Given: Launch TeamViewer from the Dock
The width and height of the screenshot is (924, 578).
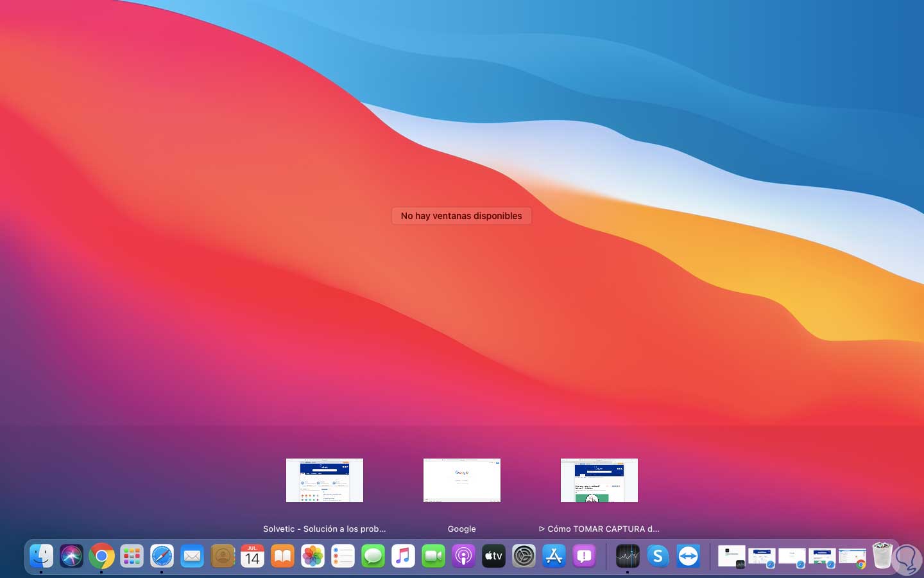Looking at the screenshot, I should pos(688,556).
